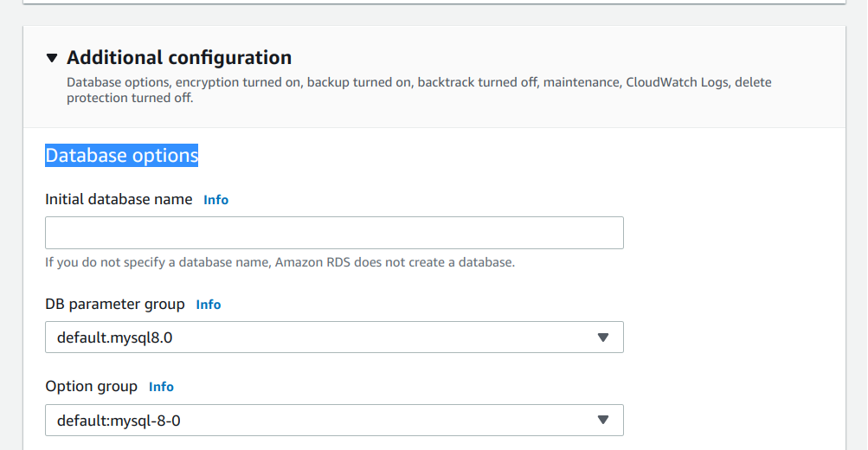Click the 'protection turned off' description line
This screenshot has width=868, height=450.
[x=130, y=98]
